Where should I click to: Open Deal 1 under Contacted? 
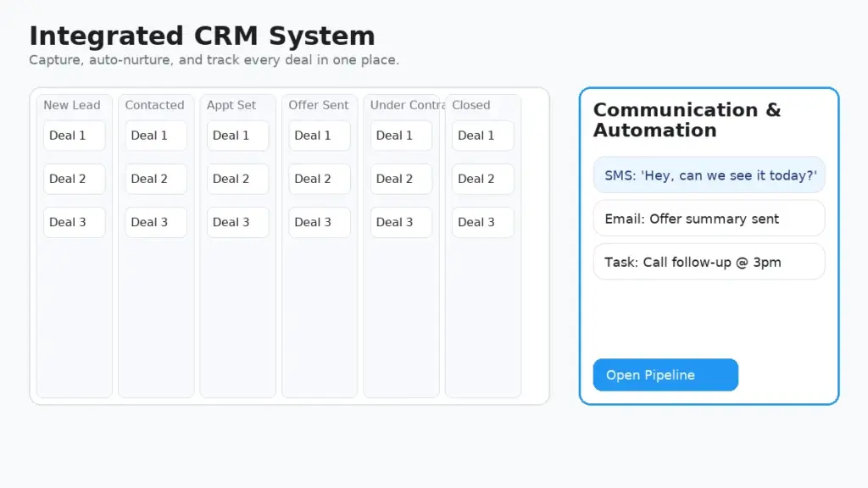[x=156, y=136]
